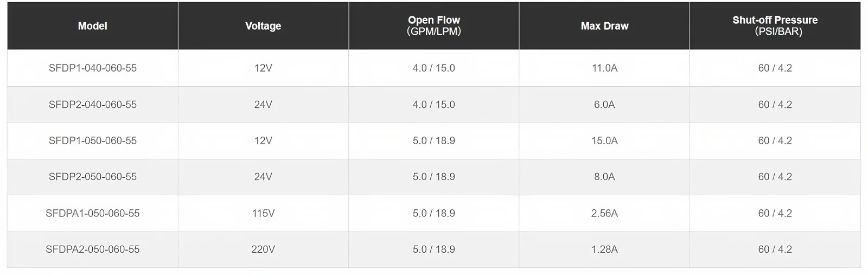This screenshot has height=276, width=868.
Task: Click the Shut-off Pressure header
Action: pos(775,26)
